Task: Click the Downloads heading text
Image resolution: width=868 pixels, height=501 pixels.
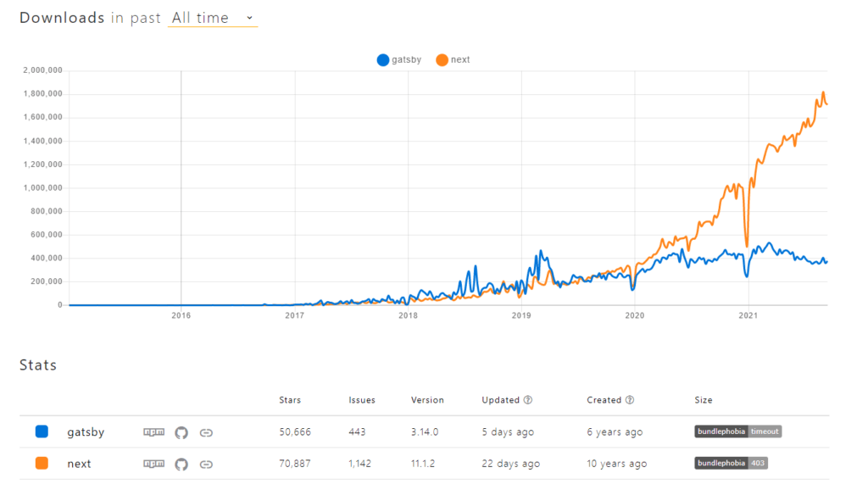Action: pyautogui.click(x=62, y=18)
